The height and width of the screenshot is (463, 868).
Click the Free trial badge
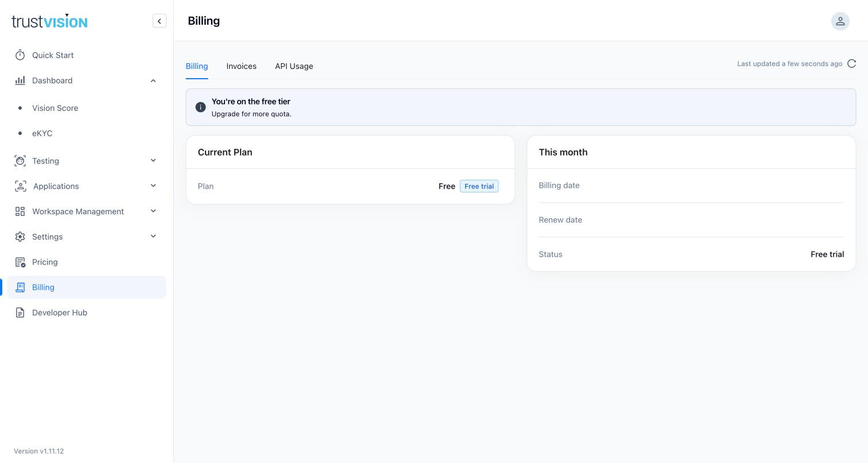pos(479,186)
